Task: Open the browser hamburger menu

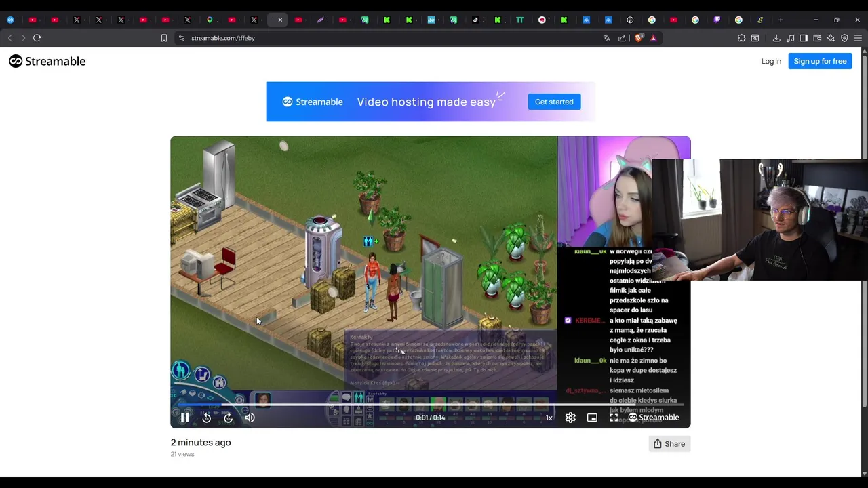Action: point(859,38)
